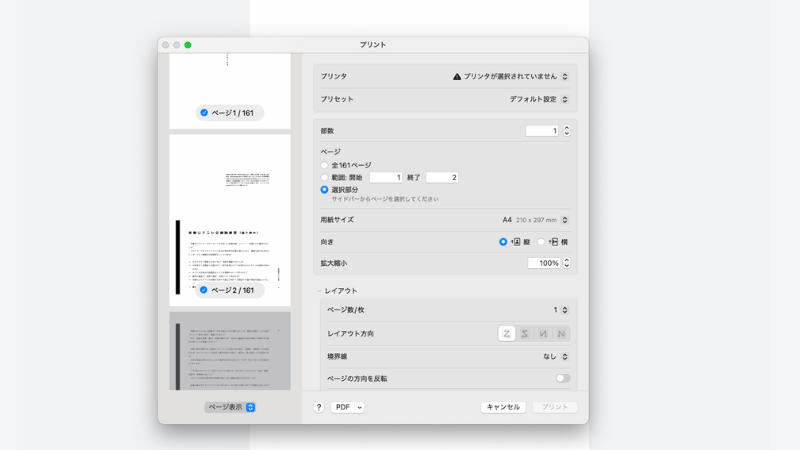Click the キャンセル button

coord(503,407)
